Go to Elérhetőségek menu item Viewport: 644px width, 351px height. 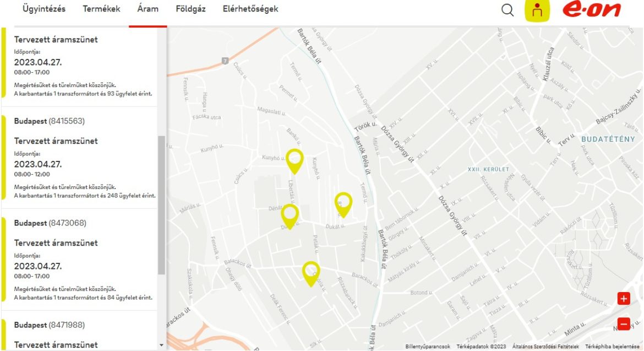coord(250,9)
